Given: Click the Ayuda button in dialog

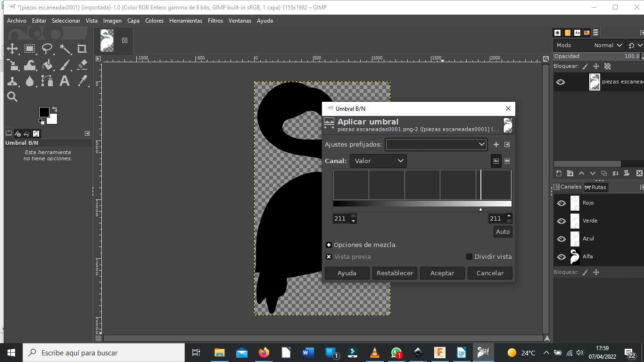Looking at the screenshot, I should pos(347,273).
